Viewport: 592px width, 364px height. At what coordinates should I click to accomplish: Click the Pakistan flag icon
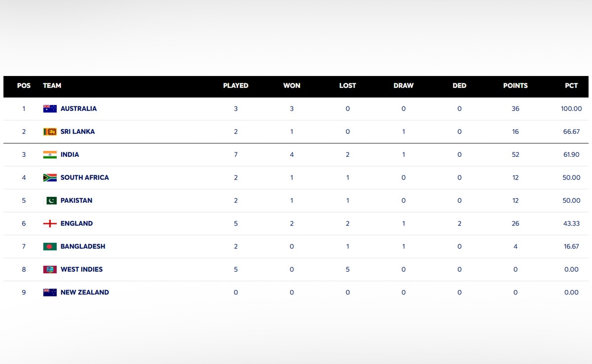point(51,200)
